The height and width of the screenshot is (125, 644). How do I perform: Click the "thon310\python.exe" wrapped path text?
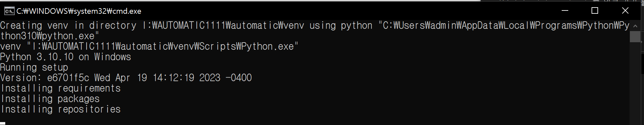pos(50,36)
